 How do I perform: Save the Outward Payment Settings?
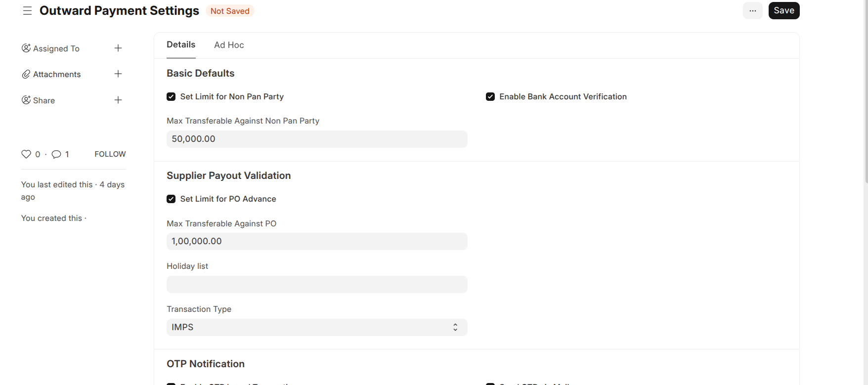coord(783,11)
